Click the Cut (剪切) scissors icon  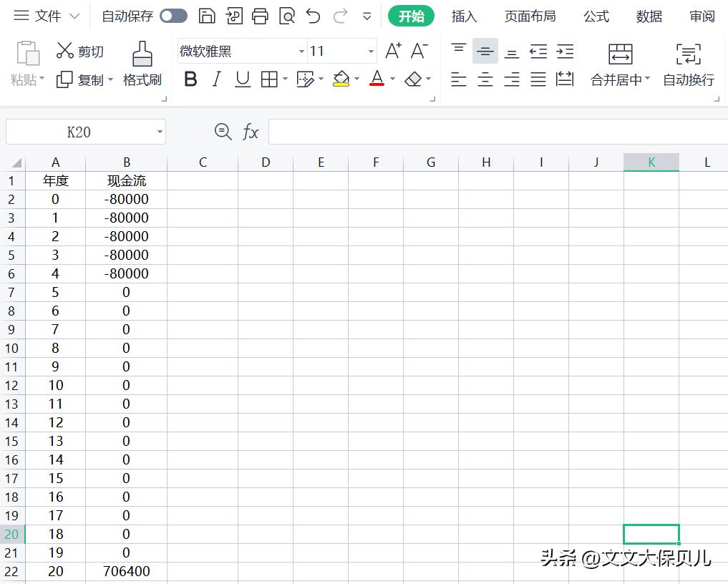[x=65, y=50]
